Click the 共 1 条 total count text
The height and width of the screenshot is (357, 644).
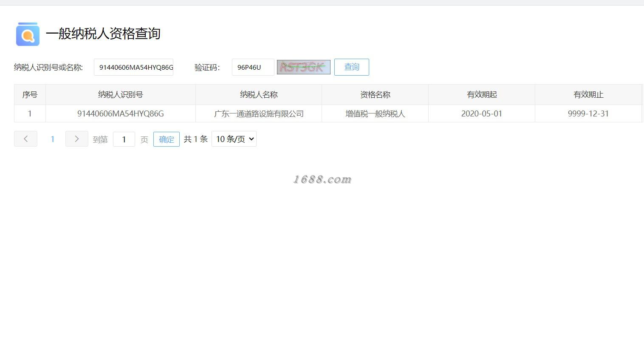point(195,139)
